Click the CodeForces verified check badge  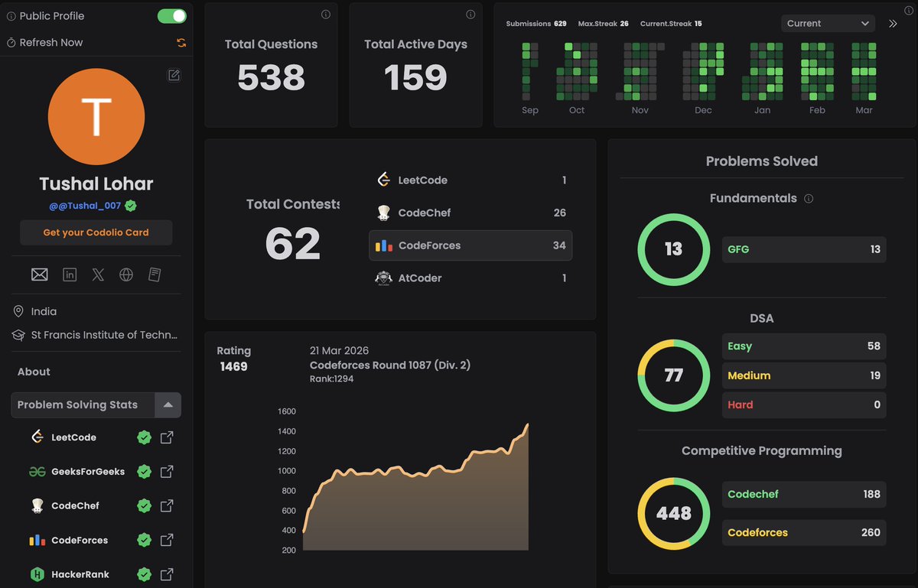coord(144,540)
